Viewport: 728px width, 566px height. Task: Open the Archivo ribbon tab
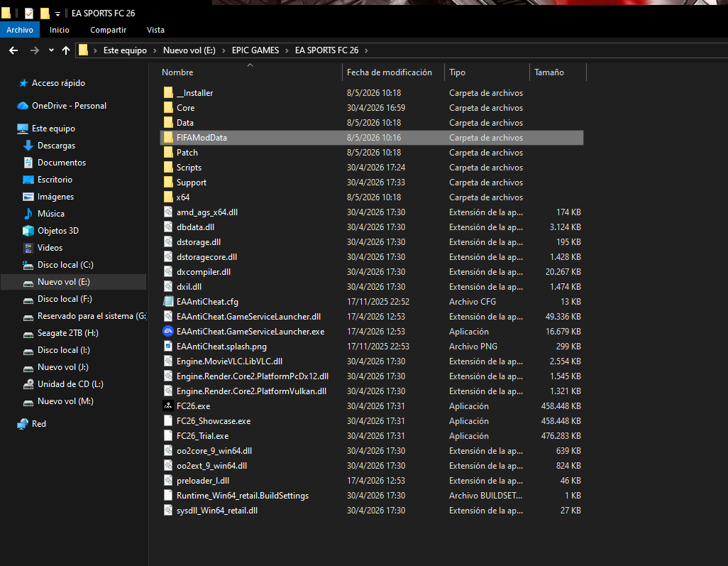19,30
